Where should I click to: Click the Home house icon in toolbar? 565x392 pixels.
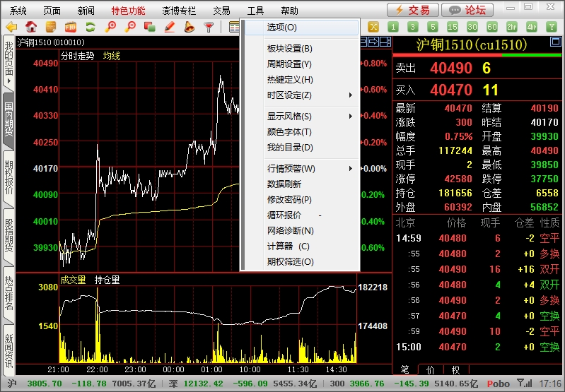tap(30, 27)
